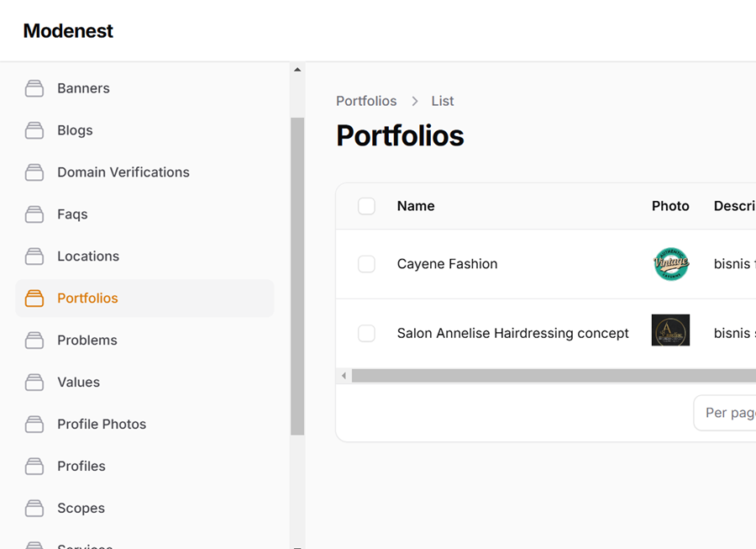Click the Domain Verifications icon
The image size is (756, 549).
click(x=34, y=172)
